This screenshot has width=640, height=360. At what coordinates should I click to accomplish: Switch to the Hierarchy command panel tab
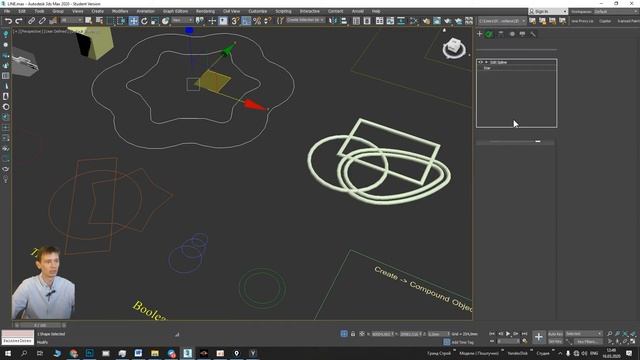501,34
